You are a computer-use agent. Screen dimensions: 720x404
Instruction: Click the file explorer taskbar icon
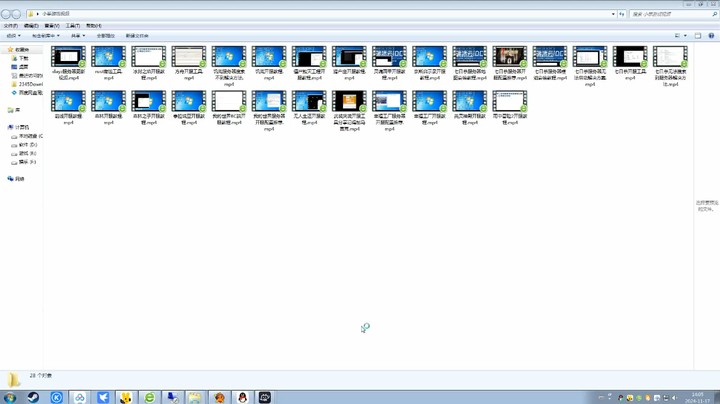click(x=195, y=397)
